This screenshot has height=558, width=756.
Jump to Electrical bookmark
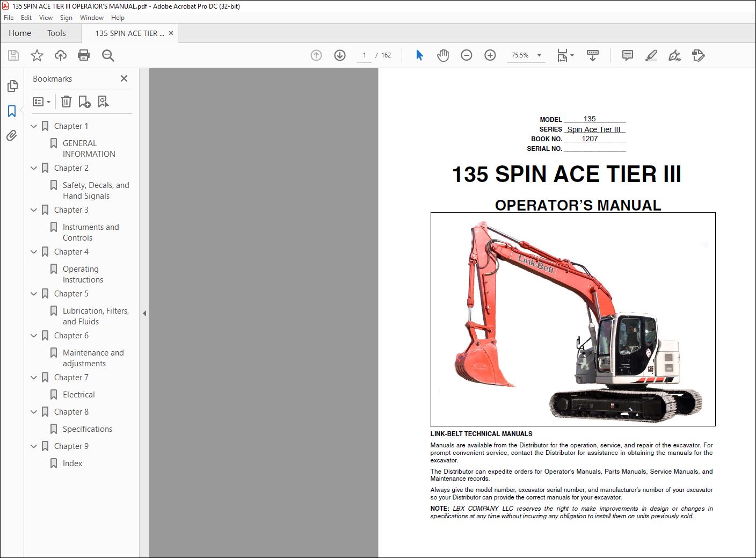[78, 395]
